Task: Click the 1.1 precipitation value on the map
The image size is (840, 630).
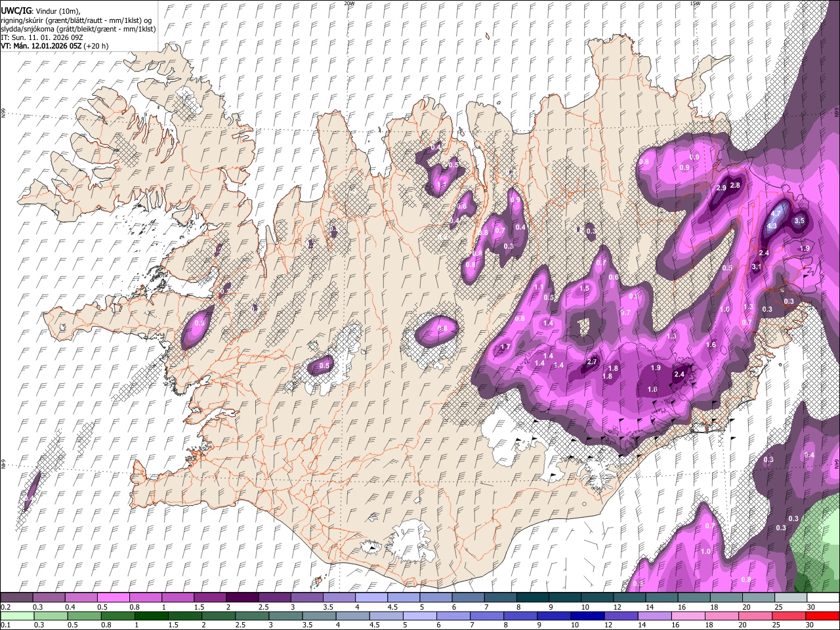Action: (539, 287)
